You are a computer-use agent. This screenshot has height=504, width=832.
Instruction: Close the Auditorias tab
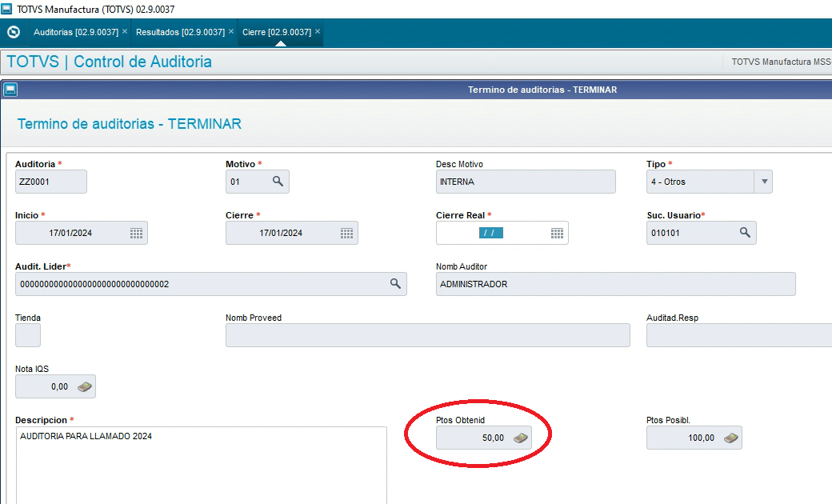pos(125,32)
